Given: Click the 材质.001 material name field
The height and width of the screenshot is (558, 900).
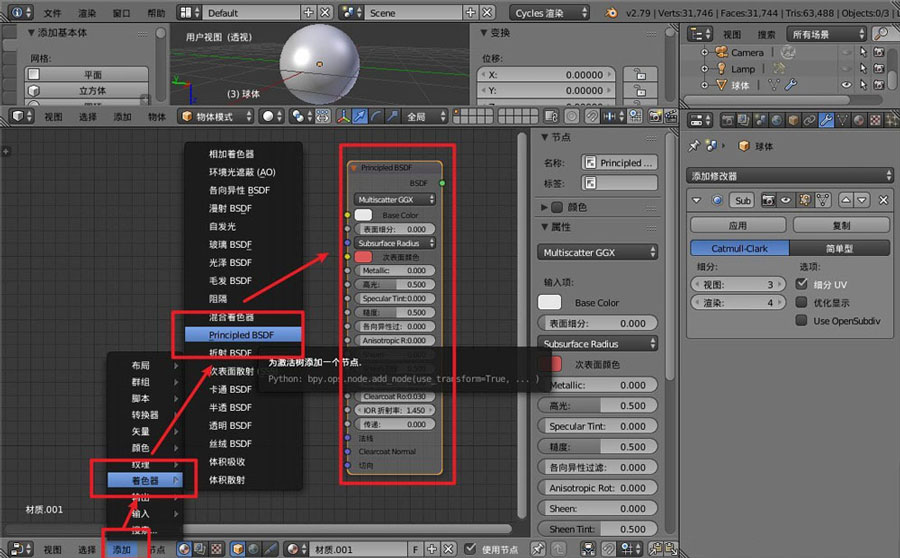Looking at the screenshot, I should coord(358,549).
